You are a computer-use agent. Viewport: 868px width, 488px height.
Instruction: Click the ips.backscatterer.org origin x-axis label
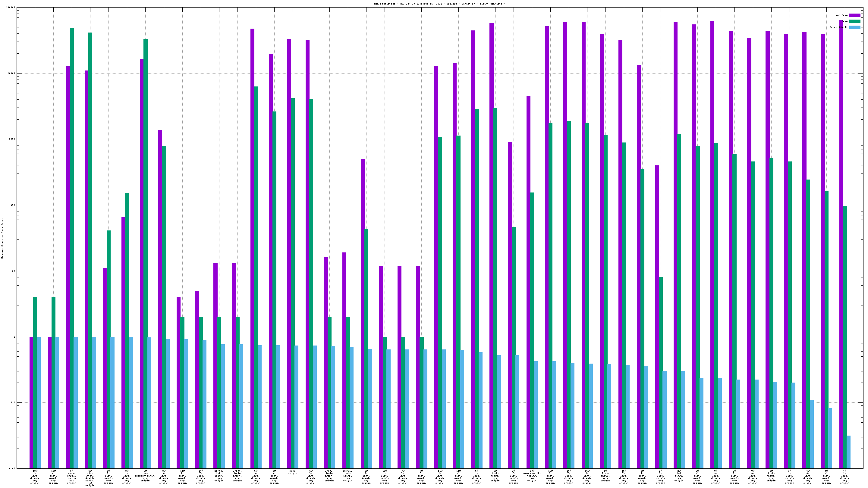(145, 476)
